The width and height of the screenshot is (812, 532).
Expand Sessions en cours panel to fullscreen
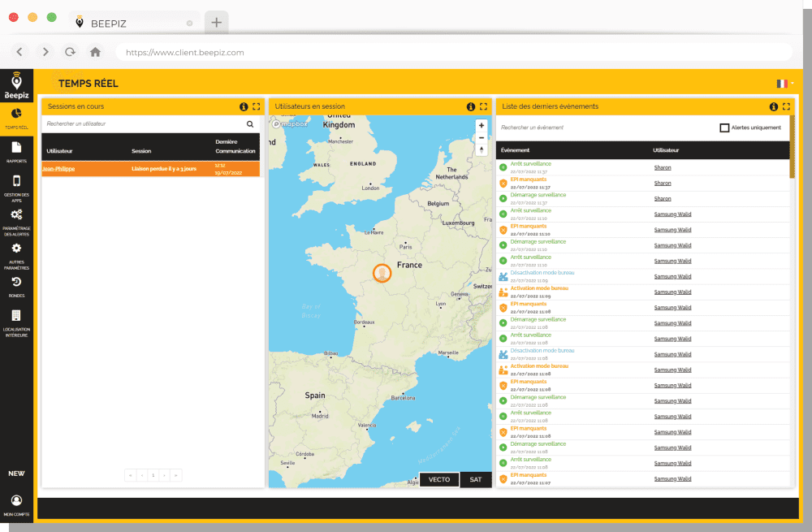(x=257, y=106)
